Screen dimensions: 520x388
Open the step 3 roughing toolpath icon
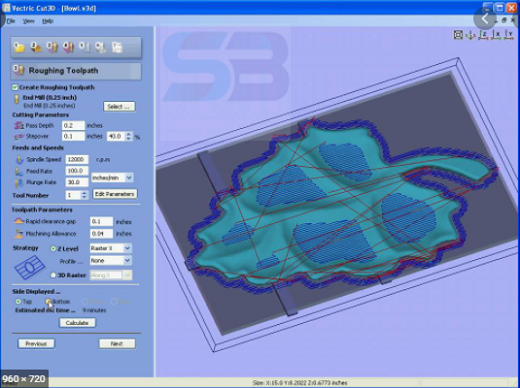click(x=52, y=47)
